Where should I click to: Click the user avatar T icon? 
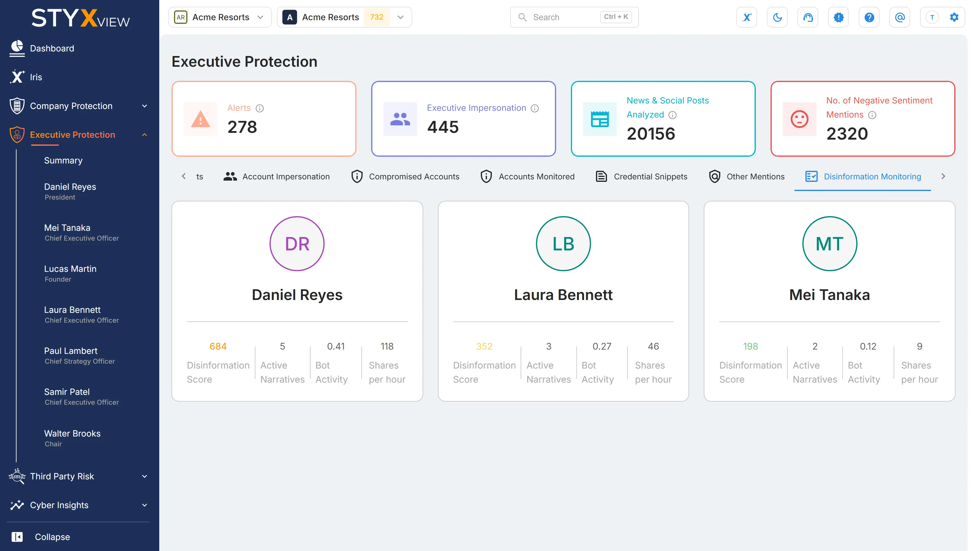[932, 17]
